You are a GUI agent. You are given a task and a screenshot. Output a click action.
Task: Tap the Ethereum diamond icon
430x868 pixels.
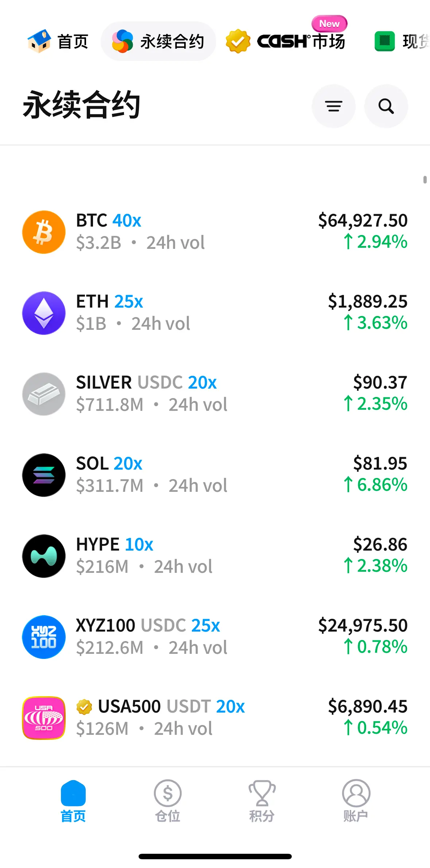pos(44,313)
